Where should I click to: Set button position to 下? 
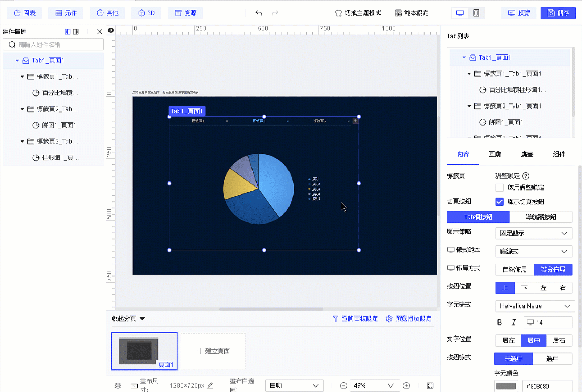point(524,288)
